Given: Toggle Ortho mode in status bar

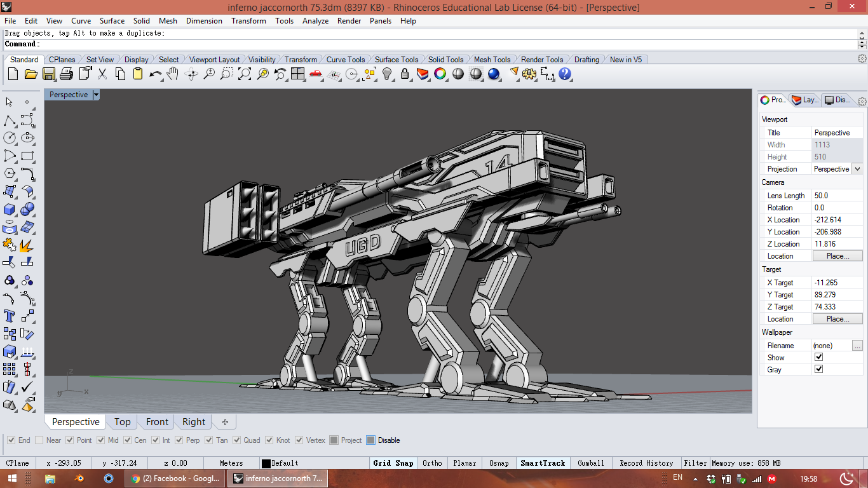Looking at the screenshot, I should point(432,463).
